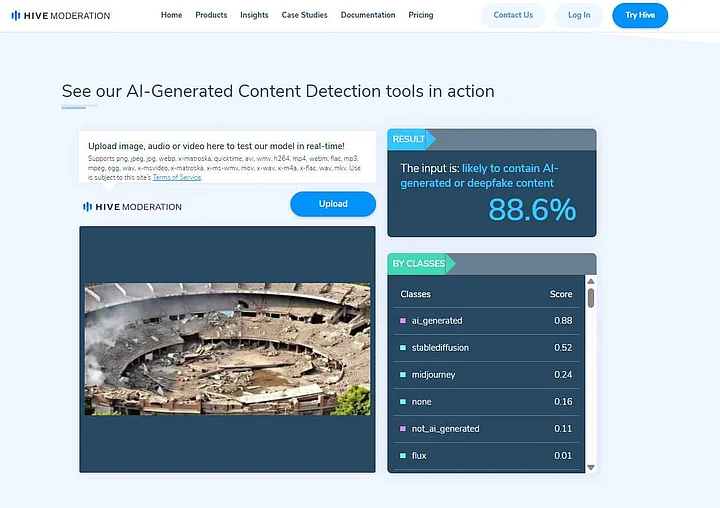Go to the Insights page

click(254, 15)
